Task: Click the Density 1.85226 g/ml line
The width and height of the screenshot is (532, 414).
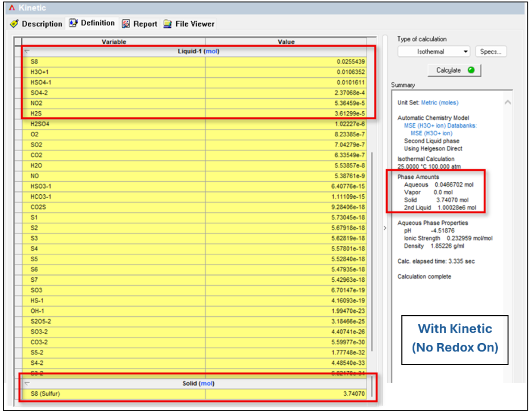Action: point(434,246)
